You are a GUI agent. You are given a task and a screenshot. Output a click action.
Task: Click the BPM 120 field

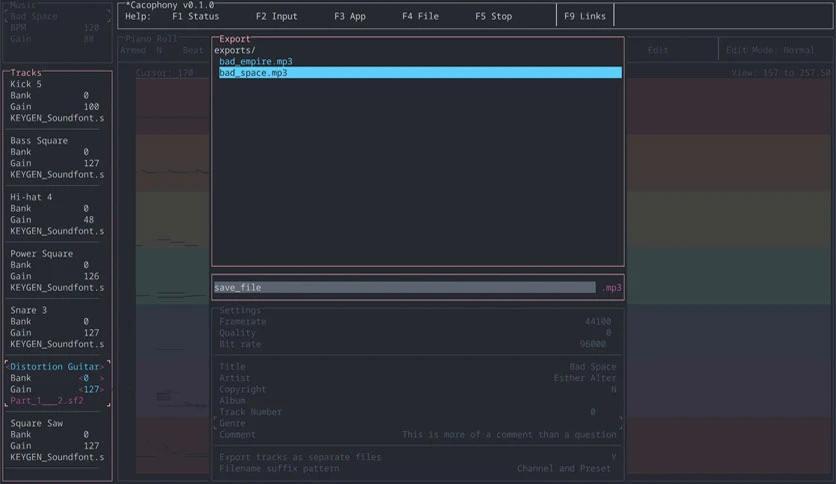click(x=54, y=28)
